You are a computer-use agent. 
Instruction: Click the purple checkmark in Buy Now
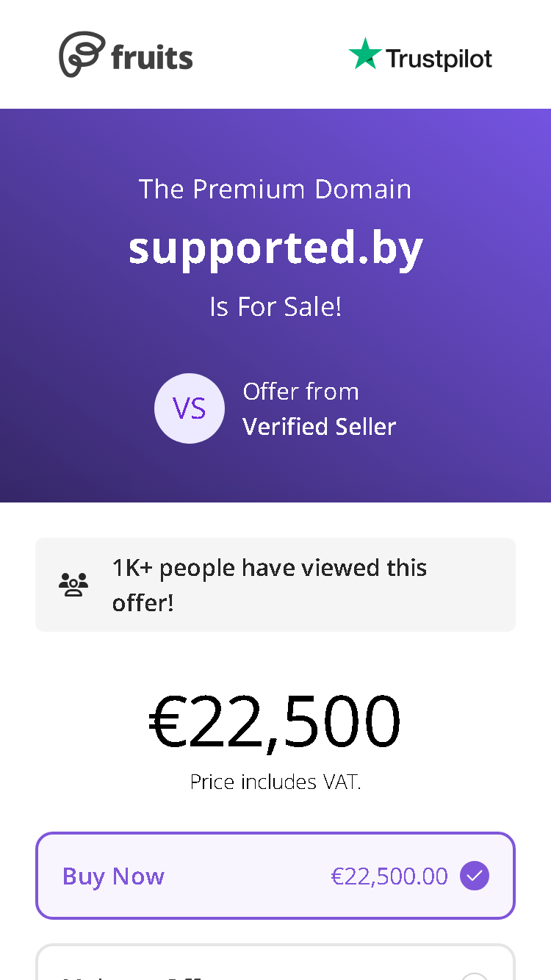click(475, 876)
